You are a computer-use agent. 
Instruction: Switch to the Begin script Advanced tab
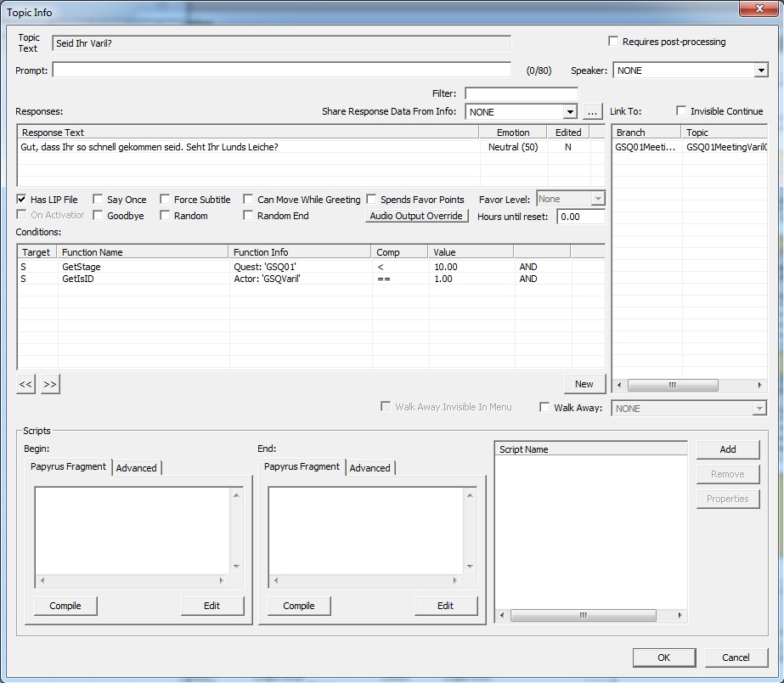(136, 468)
